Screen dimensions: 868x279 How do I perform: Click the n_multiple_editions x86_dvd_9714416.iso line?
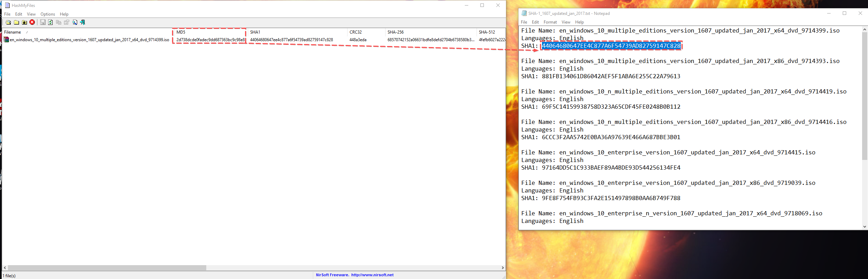tap(684, 122)
